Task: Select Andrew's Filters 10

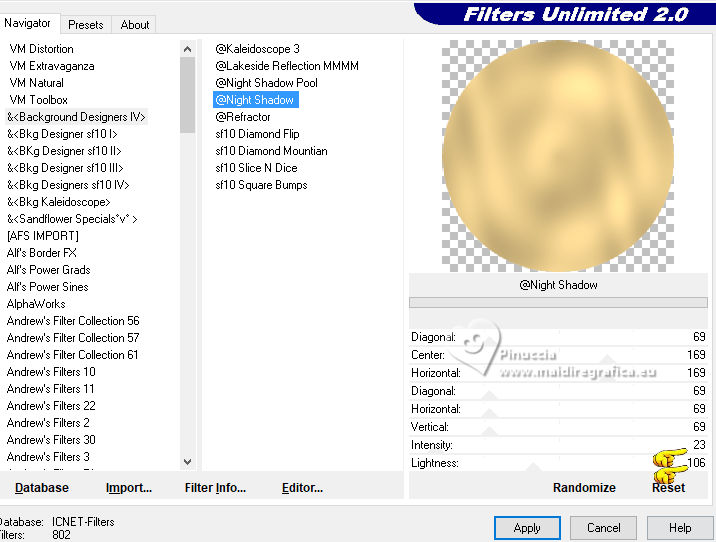Action: [51, 372]
